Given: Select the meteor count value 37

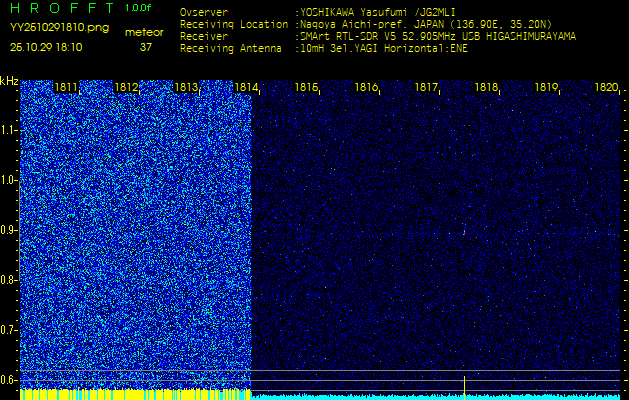Looking at the screenshot, I should coord(146,47).
